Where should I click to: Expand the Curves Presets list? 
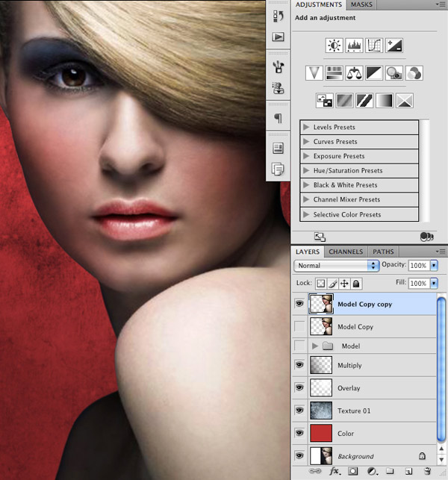(x=306, y=141)
